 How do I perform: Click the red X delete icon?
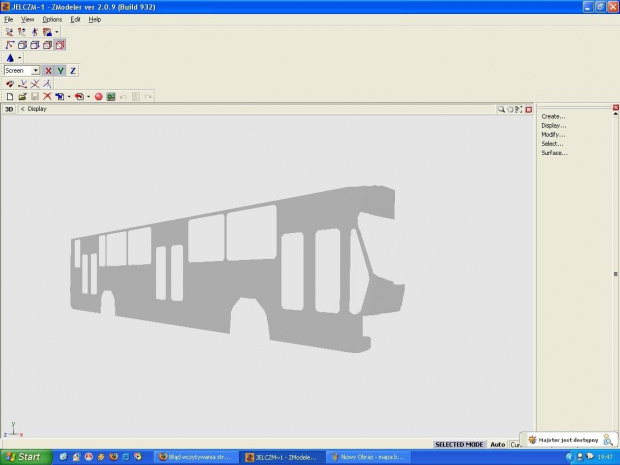[x=47, y=96]
